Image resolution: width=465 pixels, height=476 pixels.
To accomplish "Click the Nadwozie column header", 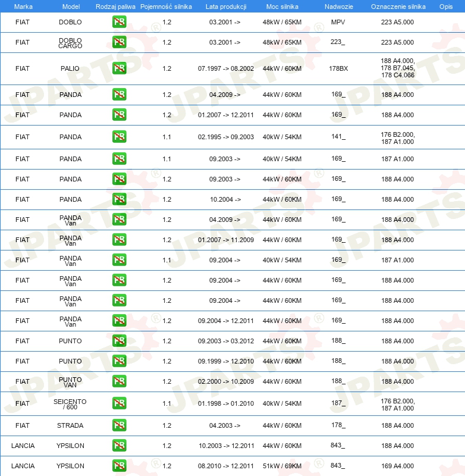I will [x=339, y=7].
